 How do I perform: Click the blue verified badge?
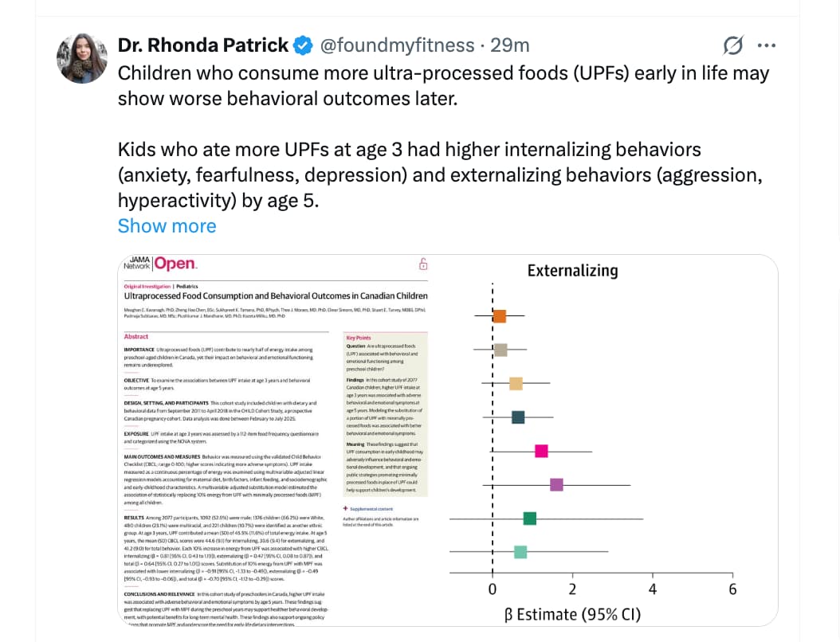coord(304,46)
